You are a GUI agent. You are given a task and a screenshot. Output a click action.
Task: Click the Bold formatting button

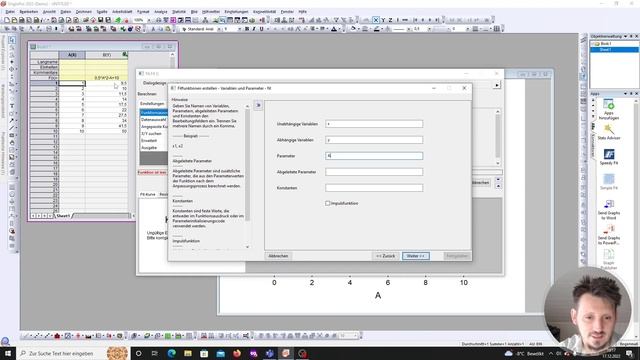pos(247,29)
